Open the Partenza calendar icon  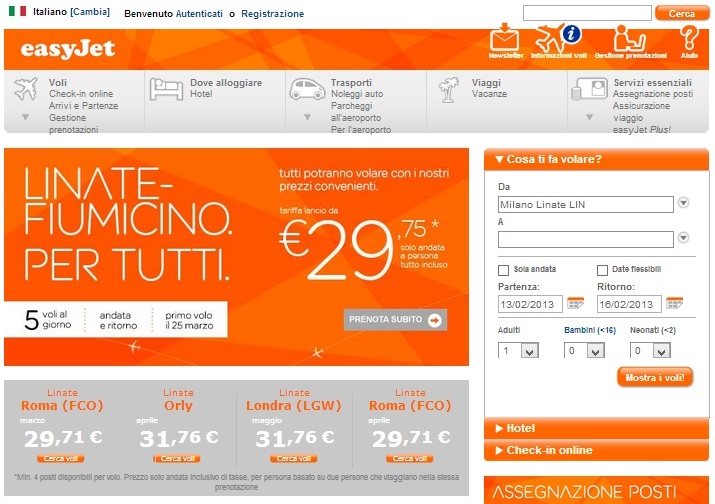point(575,303)
